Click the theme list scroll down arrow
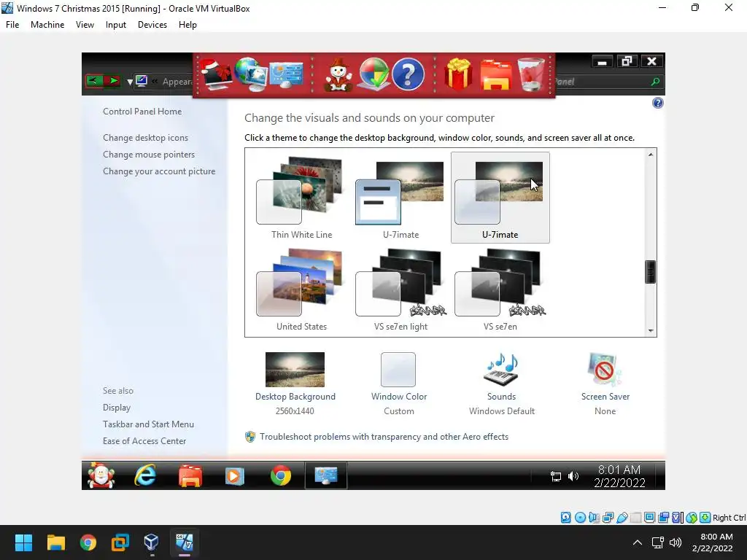The image size is (747, 560). pos(650,330)
